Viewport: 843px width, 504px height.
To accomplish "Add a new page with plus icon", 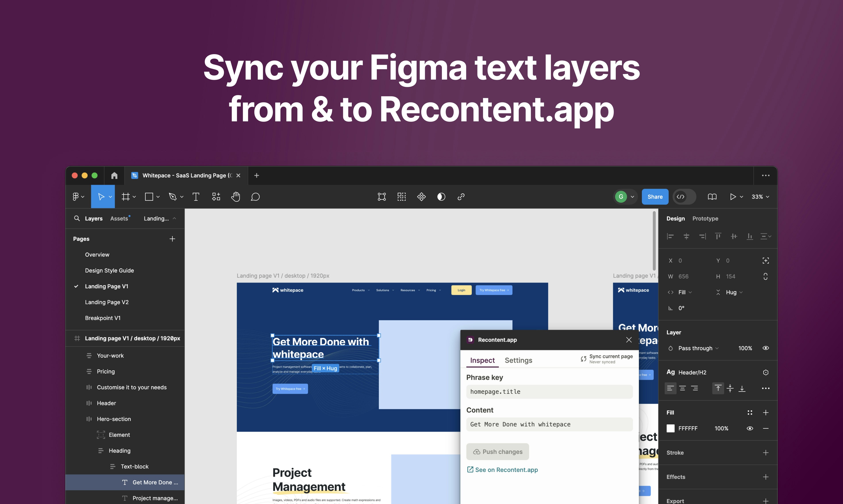I will [x=172, y=239].
